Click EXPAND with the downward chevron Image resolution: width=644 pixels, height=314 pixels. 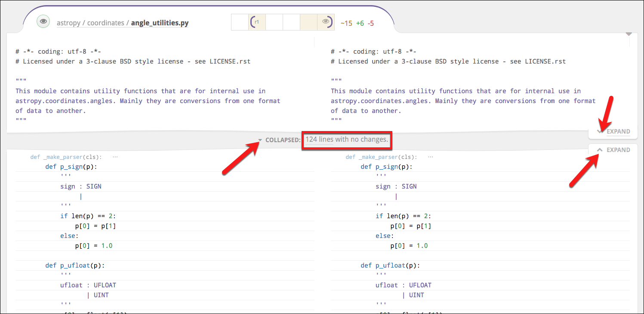pos(613,131)
